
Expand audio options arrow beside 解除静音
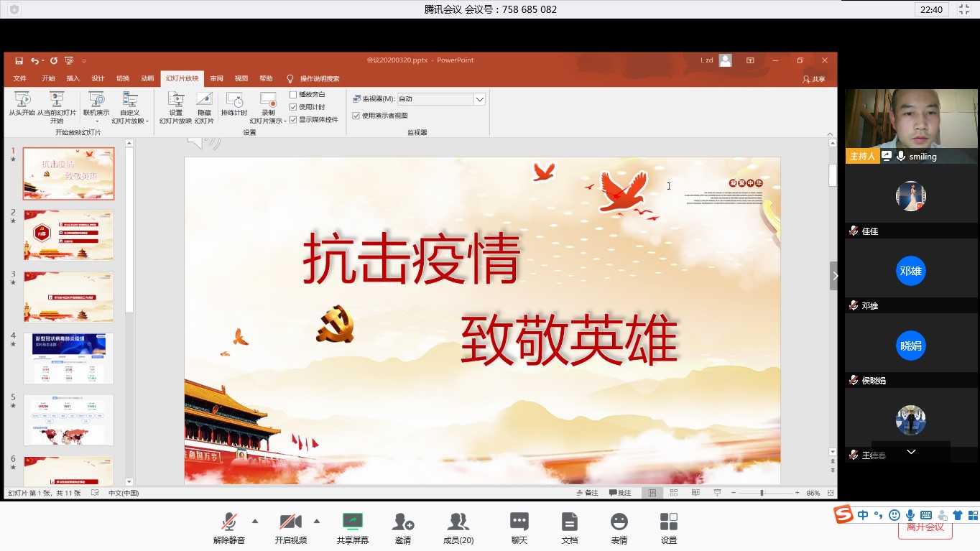pyautogui.click(x=255, y=521)
